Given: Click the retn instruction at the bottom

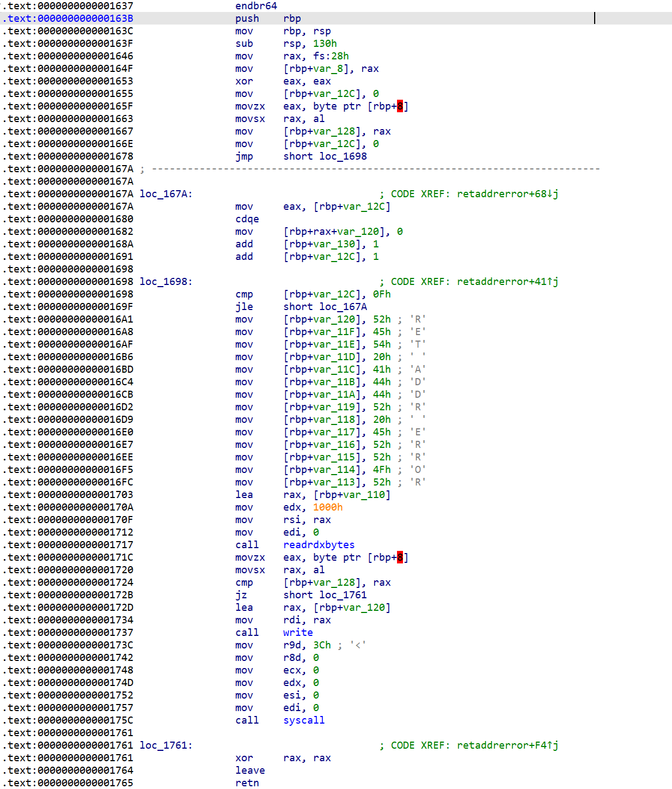Looking at the screenshot, I should [247, 783].
